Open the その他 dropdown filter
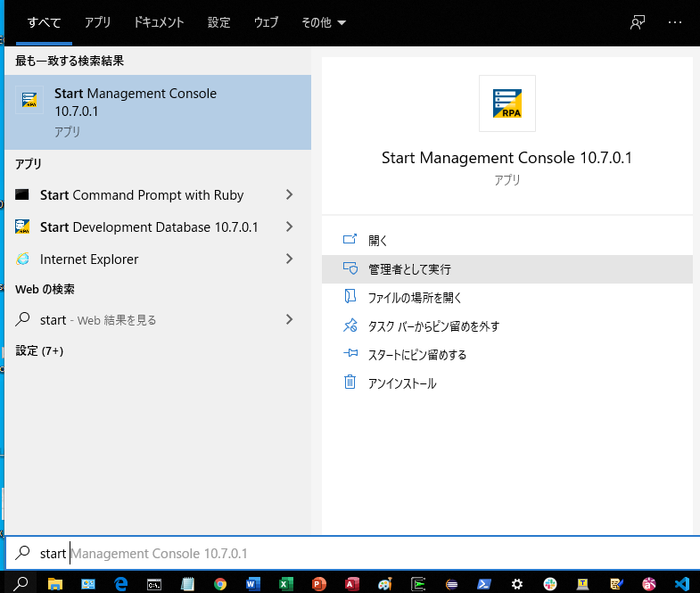 [324, 22]
